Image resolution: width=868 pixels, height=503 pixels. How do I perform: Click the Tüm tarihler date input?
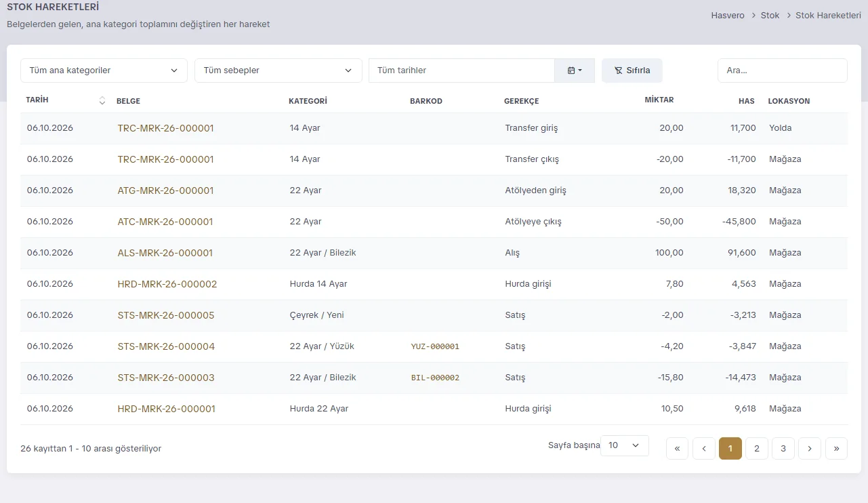461,71
